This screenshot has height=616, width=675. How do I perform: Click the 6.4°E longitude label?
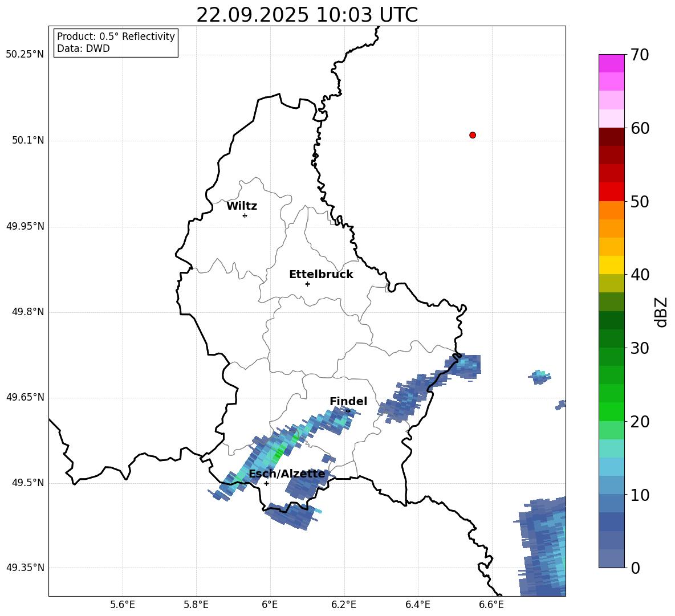pos(417,605)
